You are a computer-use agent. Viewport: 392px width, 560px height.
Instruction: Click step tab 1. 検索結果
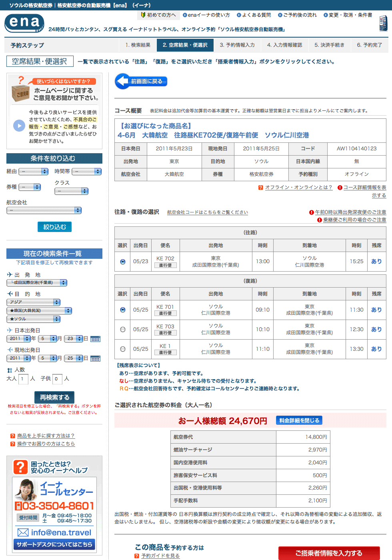click(138, 45)
